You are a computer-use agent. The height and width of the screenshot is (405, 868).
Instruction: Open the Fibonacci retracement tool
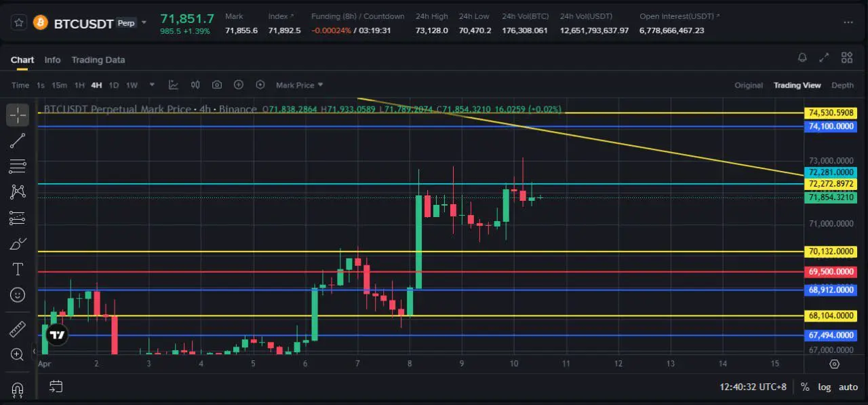pyautogui.click(x=18, y=166)
